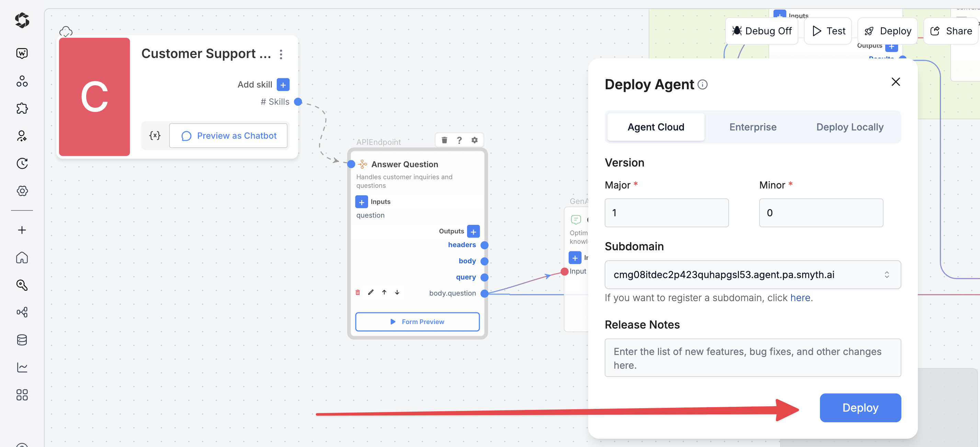This screenshot has height=447, width=980.
Task: Click the pencil edit icon beside body.question
Action: coord(371,292)
